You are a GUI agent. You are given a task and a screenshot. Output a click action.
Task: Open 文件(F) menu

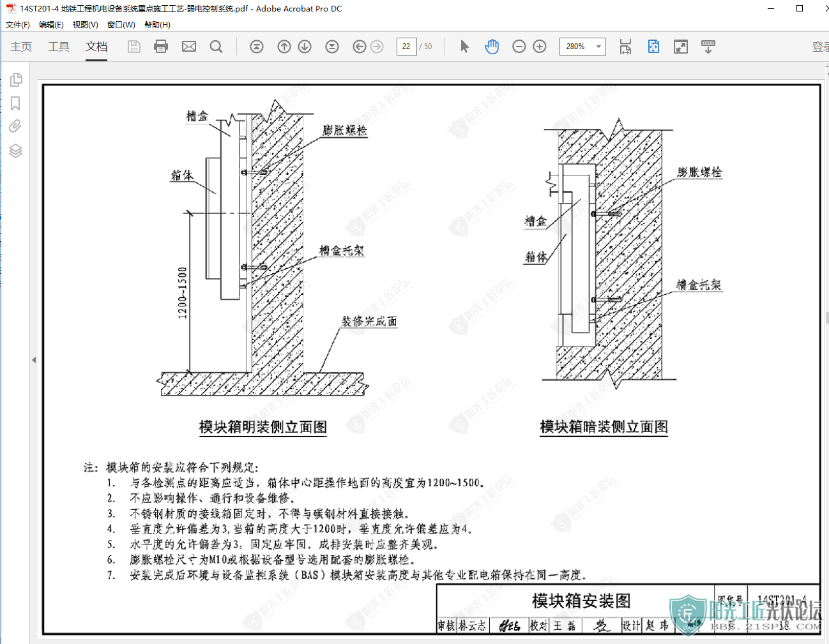18,25
